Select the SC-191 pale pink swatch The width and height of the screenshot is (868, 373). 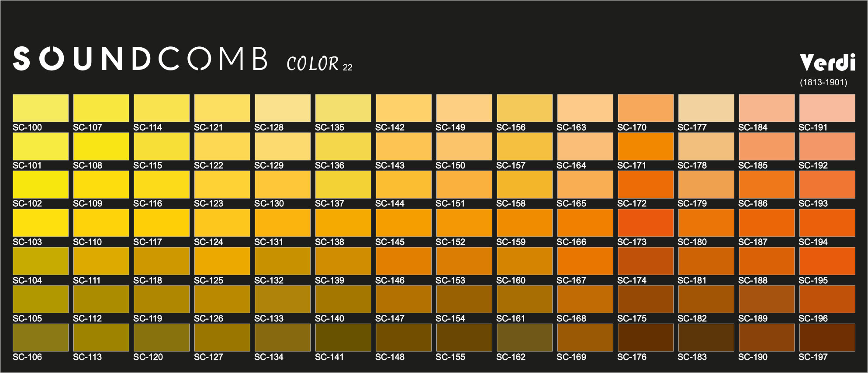(x=827, y=108)
